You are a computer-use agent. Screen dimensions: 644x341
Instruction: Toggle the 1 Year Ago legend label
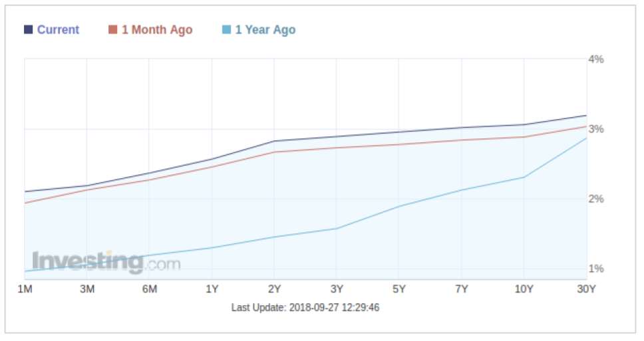(x=265, y=30)
